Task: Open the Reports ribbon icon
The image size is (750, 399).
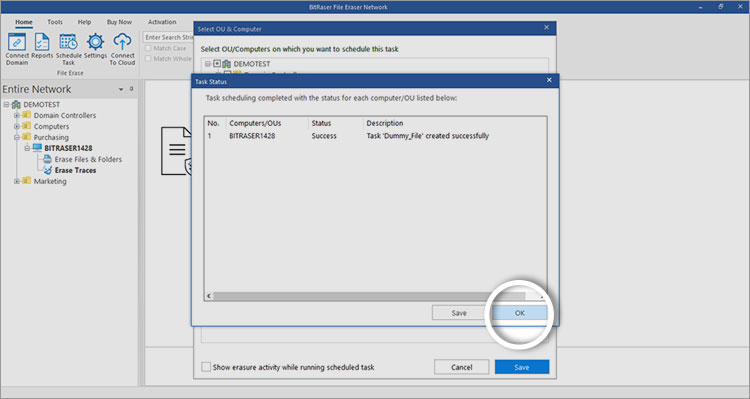Action: (x=42, y=42)
